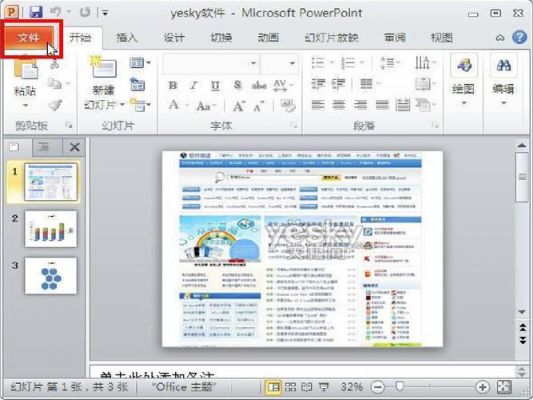Open the 文件 (File) tab
This screenshot has width=533, height=400.
click(x=29, y=37)
